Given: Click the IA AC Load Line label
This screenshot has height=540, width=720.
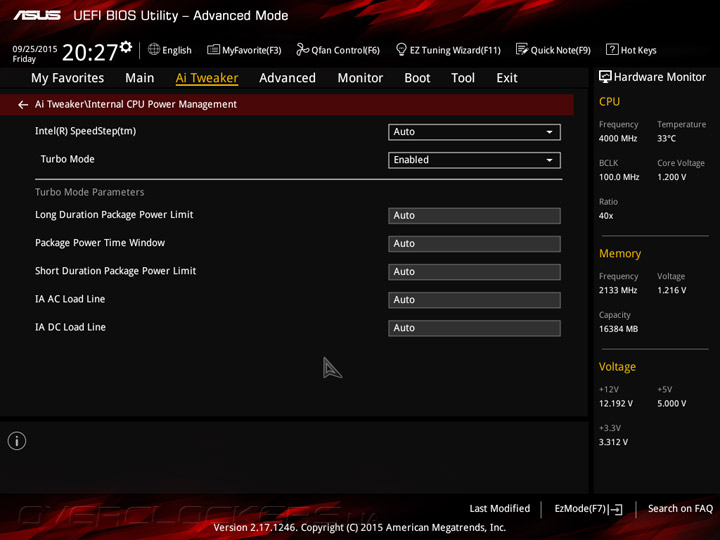Looking at the screenshot, I should pos(70,299).
